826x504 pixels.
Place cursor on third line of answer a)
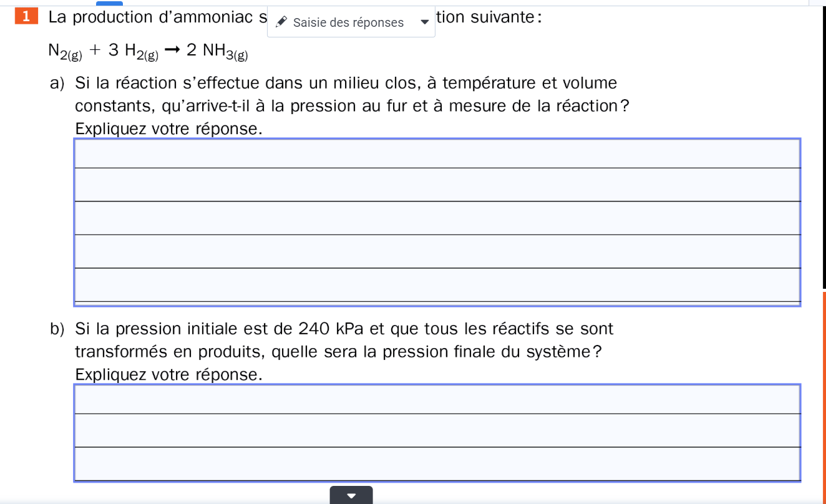[x=437, y=218]
